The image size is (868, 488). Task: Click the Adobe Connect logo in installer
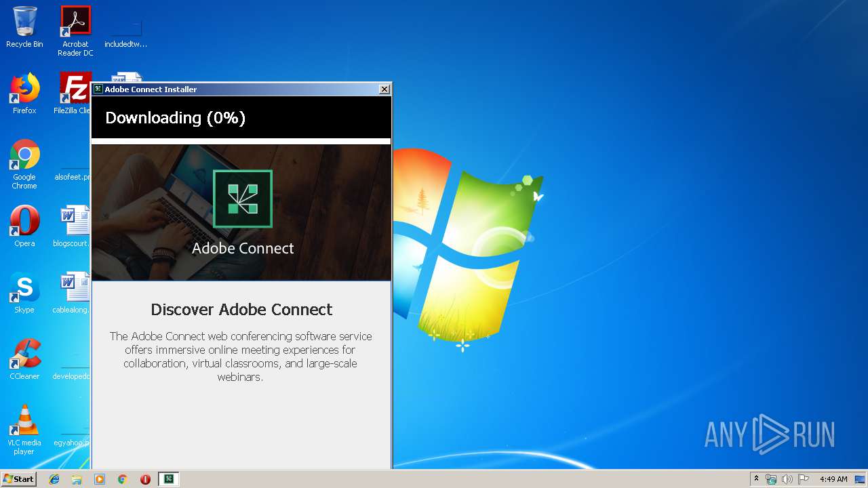coord(243,199)
